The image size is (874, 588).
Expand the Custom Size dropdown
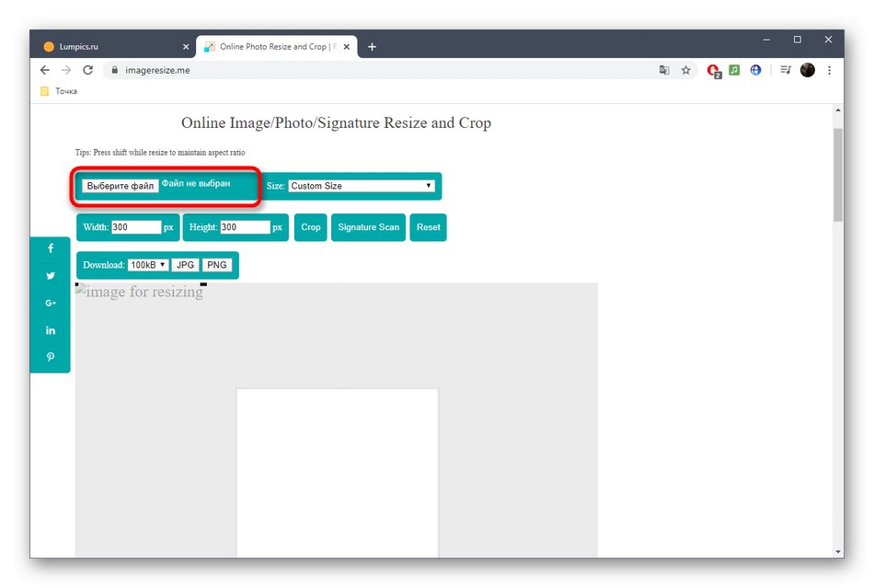tap(362, 186)
